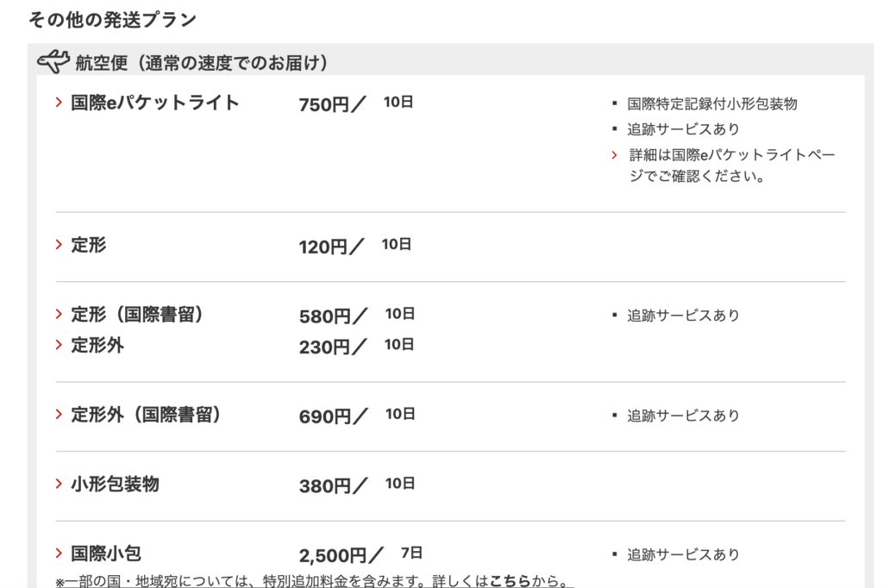Viewport: 883px width, 588px height.
Task: Click the red arrow before the 230円 定形外 plan
Action: (59, 345)
